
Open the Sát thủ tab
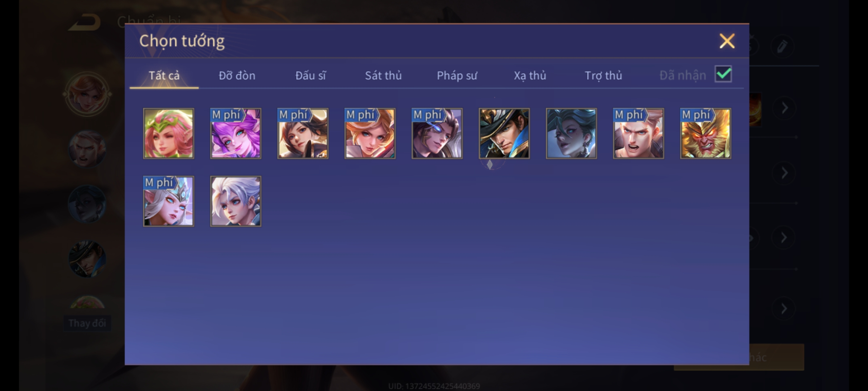(x=383, y=75)
